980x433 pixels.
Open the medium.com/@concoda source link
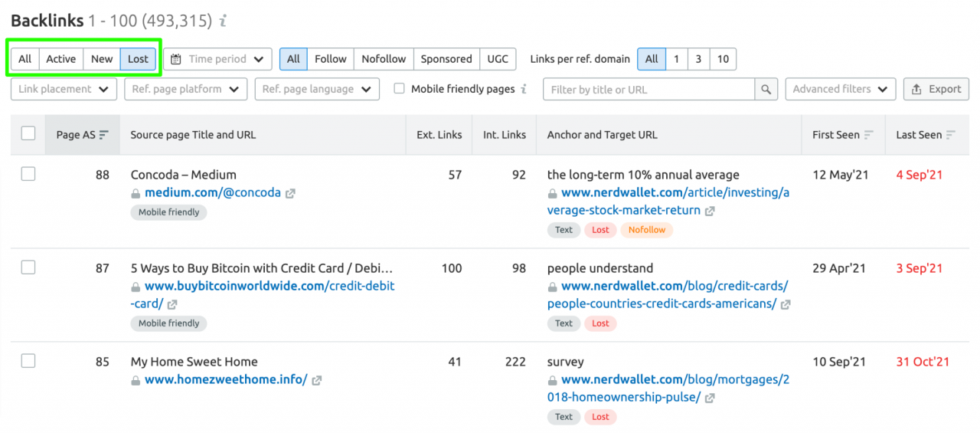213,193
